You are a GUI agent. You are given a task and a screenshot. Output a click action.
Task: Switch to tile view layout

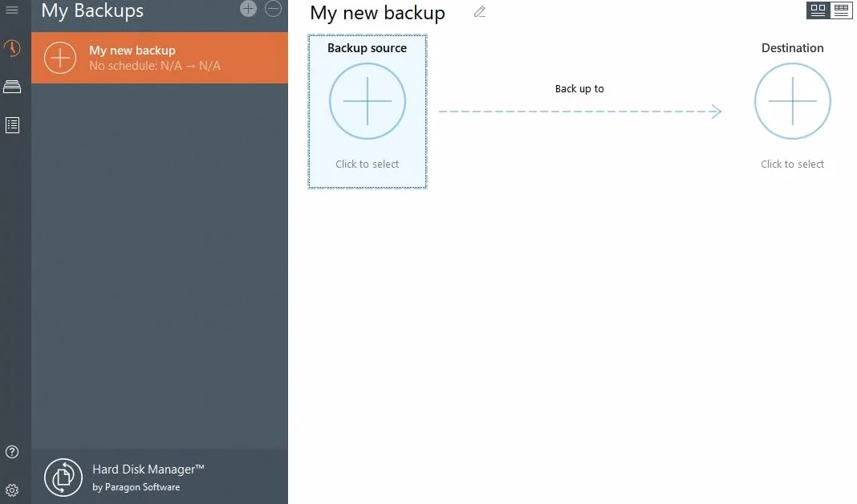(818, 10)
